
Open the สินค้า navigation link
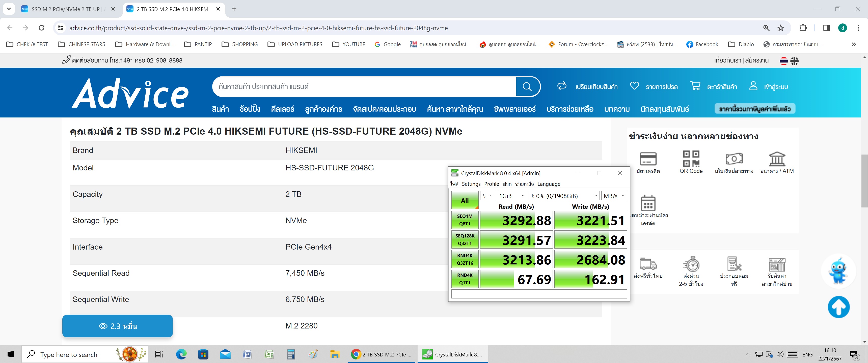point(220,109)
